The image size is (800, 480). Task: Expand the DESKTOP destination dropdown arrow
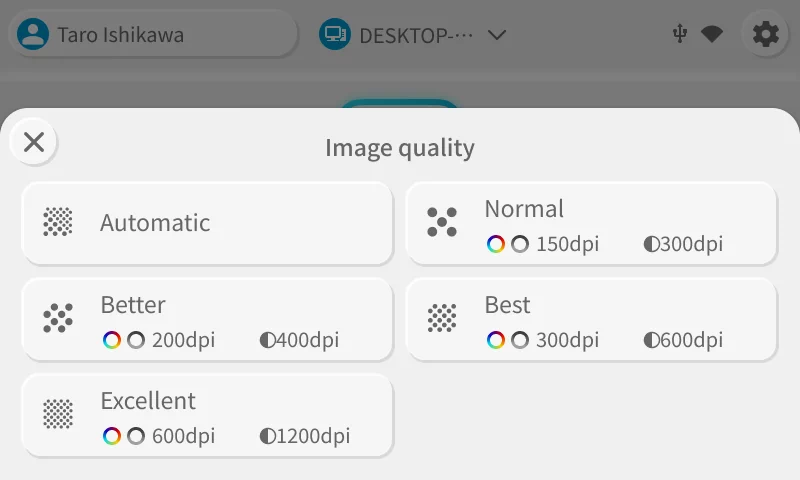[496, 35]
